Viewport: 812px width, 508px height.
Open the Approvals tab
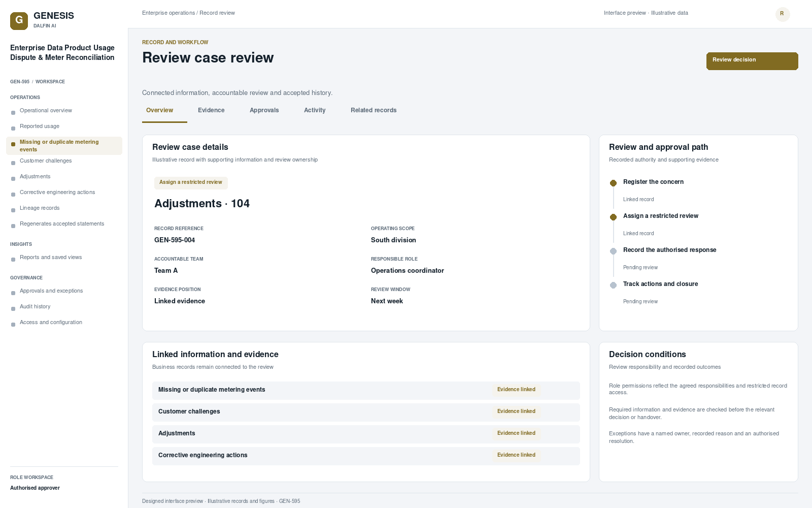tap(264, 111)
